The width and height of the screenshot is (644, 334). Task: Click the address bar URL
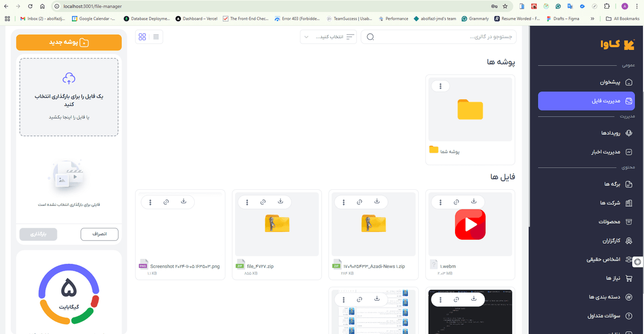(x=93, y=6)
